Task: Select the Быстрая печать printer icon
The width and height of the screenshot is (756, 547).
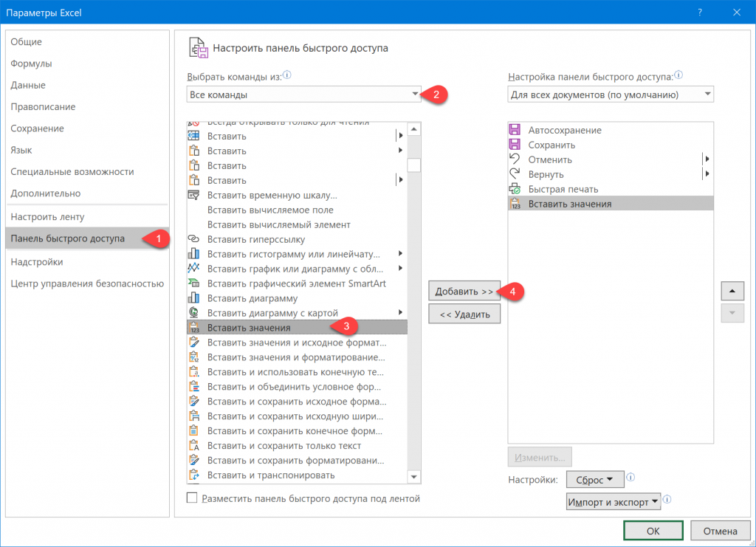Action: click(x=515, y=189)
